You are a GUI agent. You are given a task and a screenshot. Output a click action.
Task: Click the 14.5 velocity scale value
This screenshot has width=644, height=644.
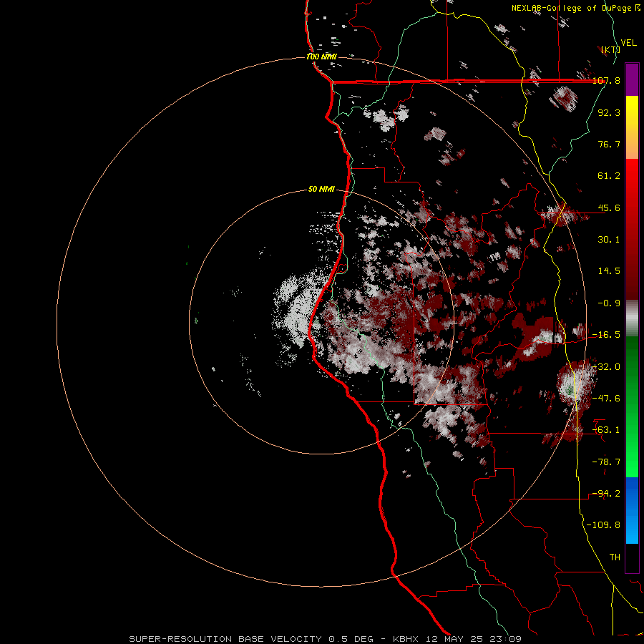pyautogui.click(x=609, y=271)
